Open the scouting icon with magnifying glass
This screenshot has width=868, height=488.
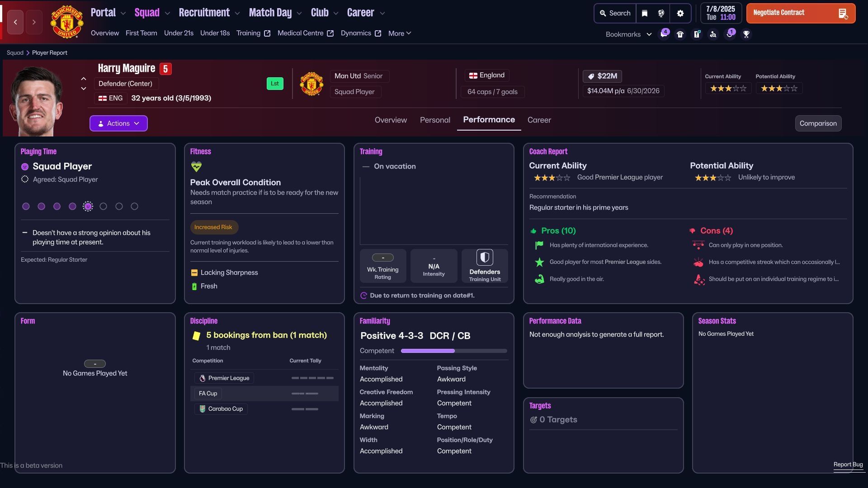pos(713,35)
